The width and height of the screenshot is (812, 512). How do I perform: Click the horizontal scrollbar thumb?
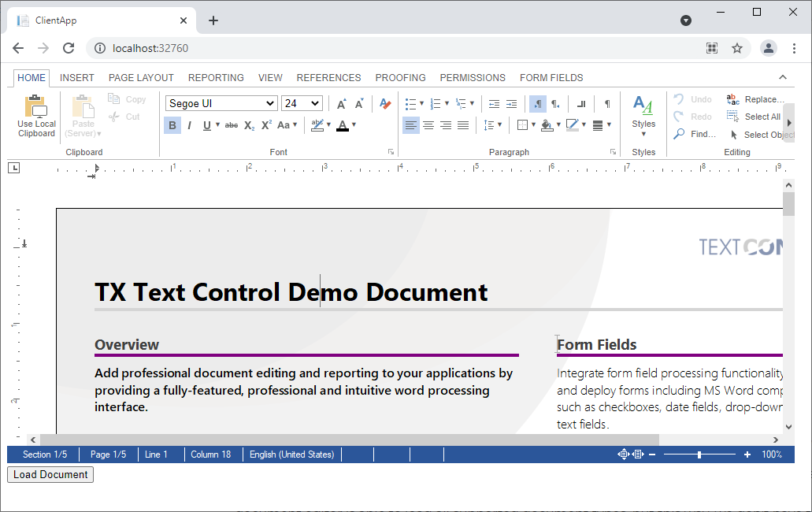pyautogui.click(x=350, y=440)
